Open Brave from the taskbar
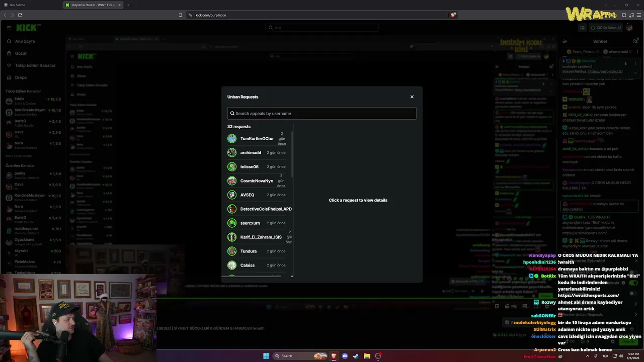The width and height of the screenshot is (644, 362). point(333,356)
